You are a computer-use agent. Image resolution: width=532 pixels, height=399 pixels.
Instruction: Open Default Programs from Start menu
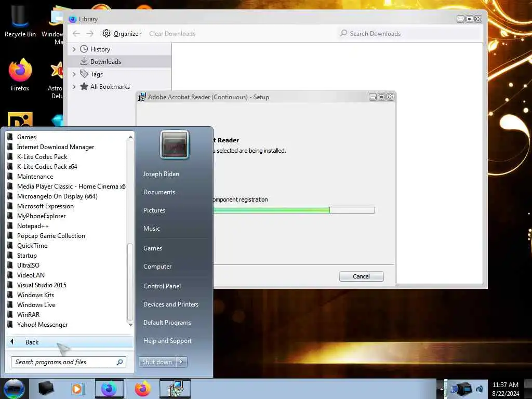click(167, 323)
